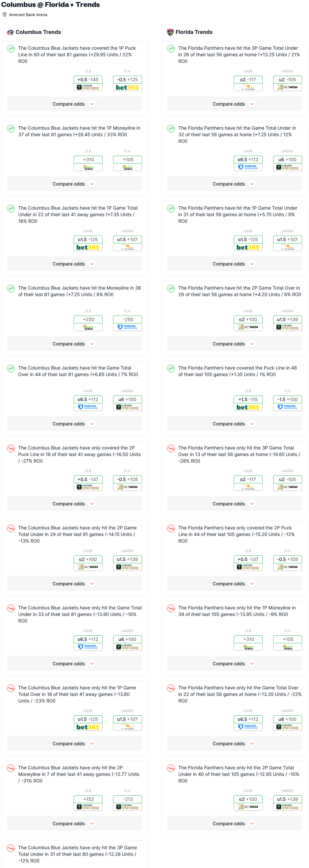Click green uptrend icon for Columbus 1P Puck Line
The image size is (309, 868).
11,48
